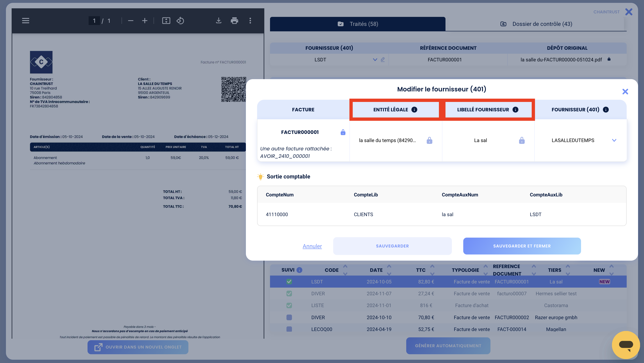
Task: Click the CHAINTRUST logo on invoice
Action: click(41, 62)
